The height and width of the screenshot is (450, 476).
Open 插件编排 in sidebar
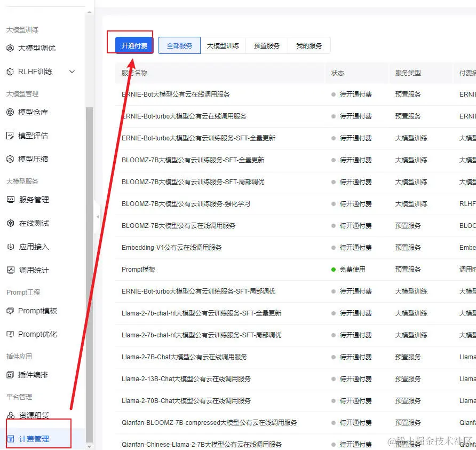click(x=33, y=375)
